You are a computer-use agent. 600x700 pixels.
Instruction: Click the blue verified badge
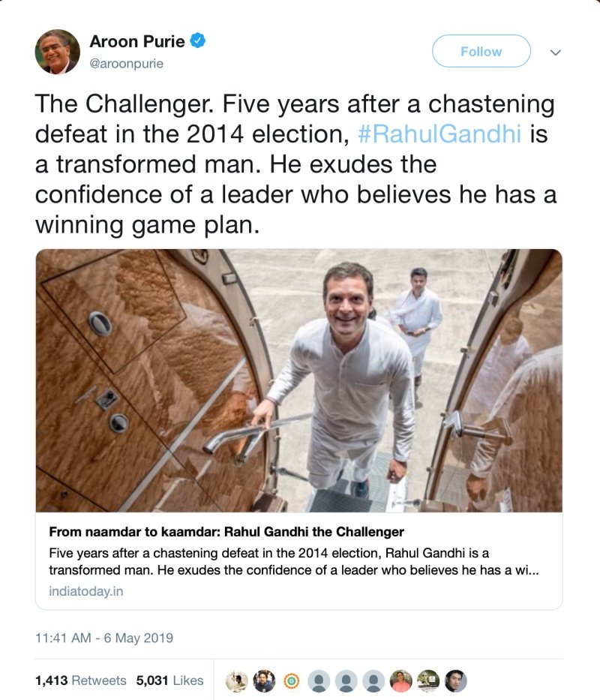click(x=198, y=41)
